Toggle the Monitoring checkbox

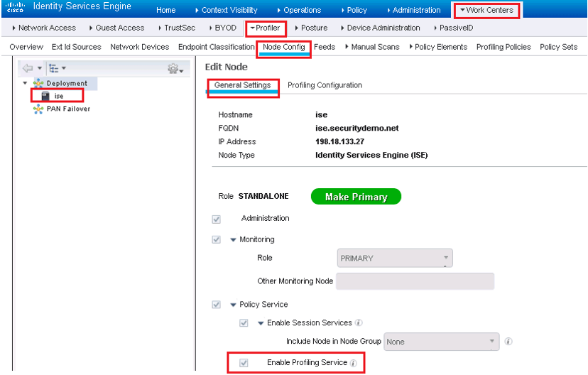click(217, 239)
